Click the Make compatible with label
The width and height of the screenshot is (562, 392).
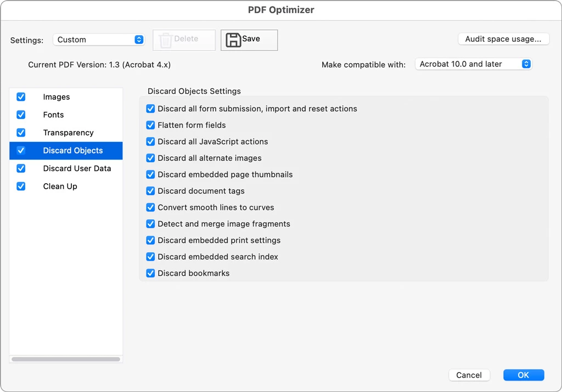click(x=363, y=65)
